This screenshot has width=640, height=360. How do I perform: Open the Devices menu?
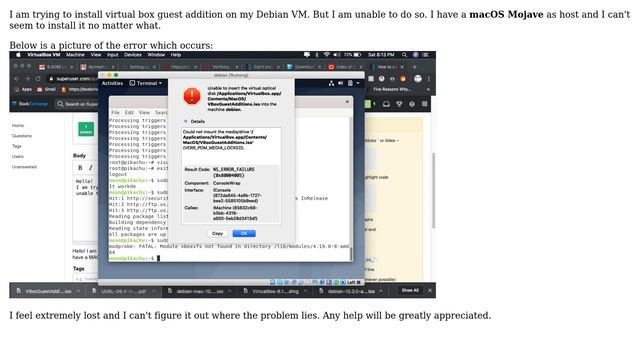(x=133, y=55)
